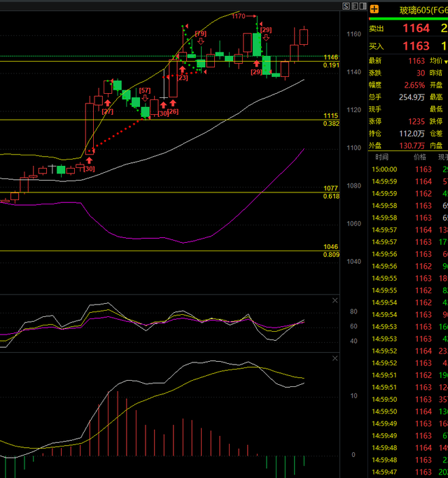
Task: Click the S icon above price axis
Action: (346, 6)
